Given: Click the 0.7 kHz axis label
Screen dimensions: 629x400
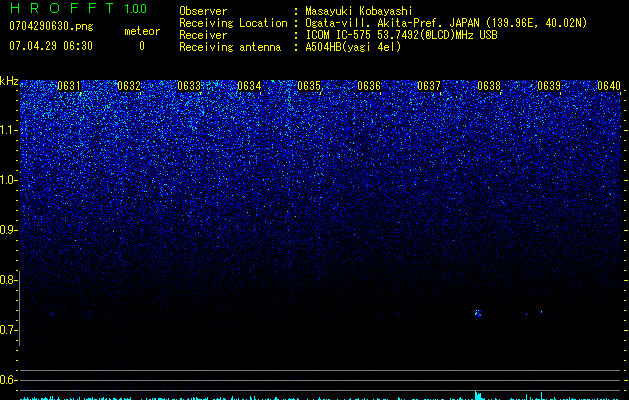Looking at the screenshot, I should (x=9, y=330).
